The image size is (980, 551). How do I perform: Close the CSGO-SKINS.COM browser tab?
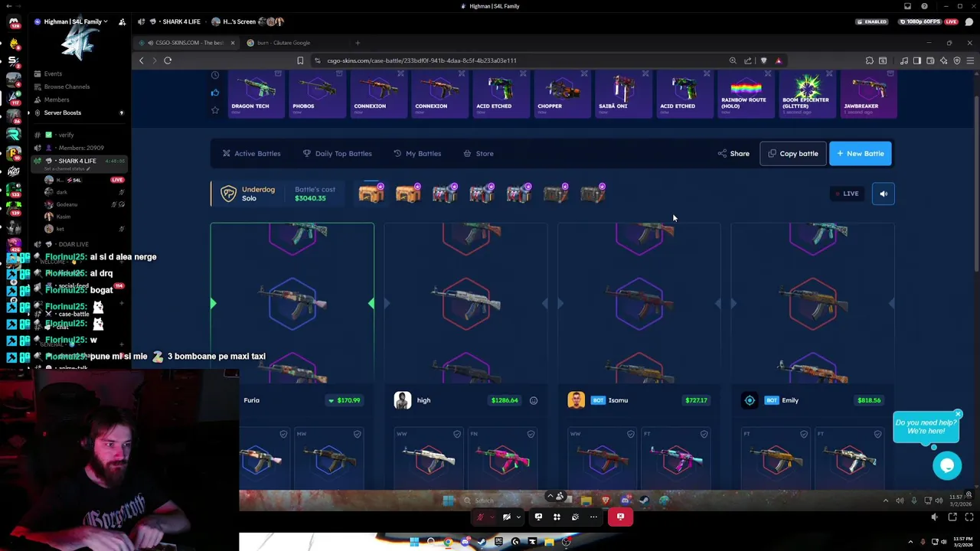click(232, 43)
